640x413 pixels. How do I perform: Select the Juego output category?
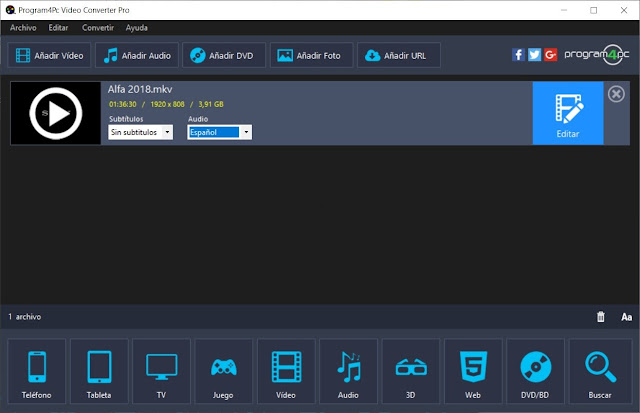tap(224, 371)
